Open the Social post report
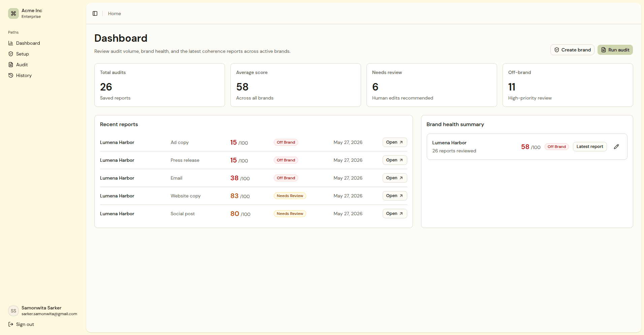This screenshot has height=335, width=644. click(395, 214)
